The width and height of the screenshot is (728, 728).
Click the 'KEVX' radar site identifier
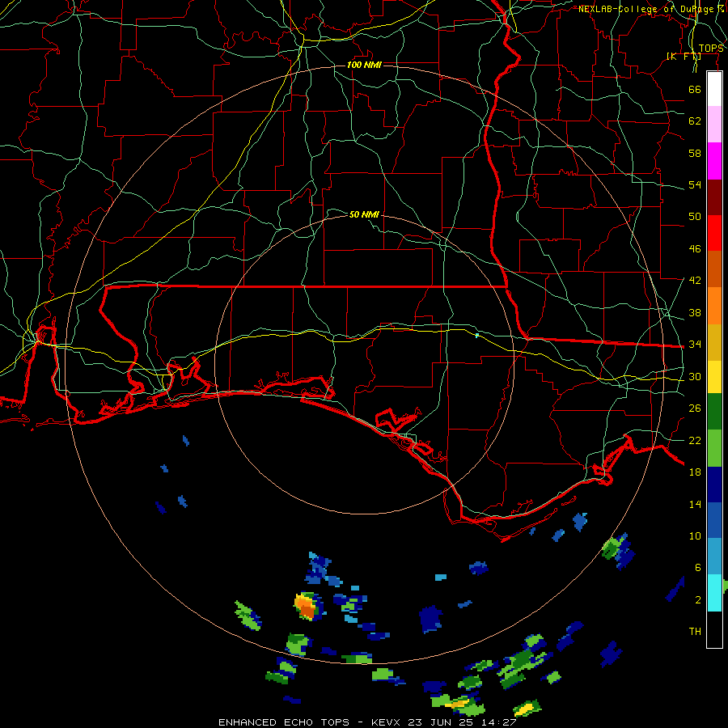pos(385,722)
